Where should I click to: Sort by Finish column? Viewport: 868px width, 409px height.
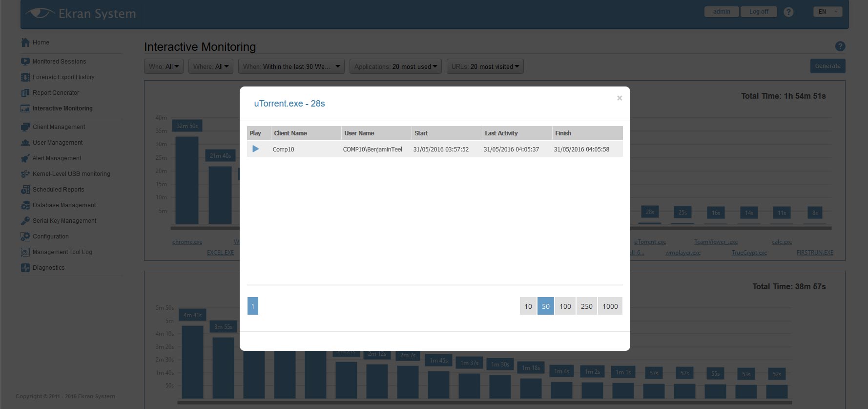(x=587, y=133)
